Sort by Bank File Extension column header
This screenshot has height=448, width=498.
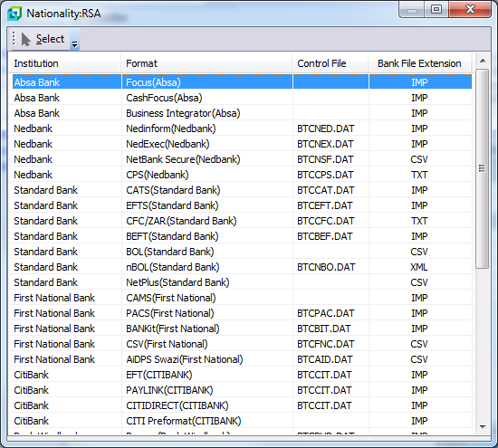pyautogui.click(x=419, y=63)
